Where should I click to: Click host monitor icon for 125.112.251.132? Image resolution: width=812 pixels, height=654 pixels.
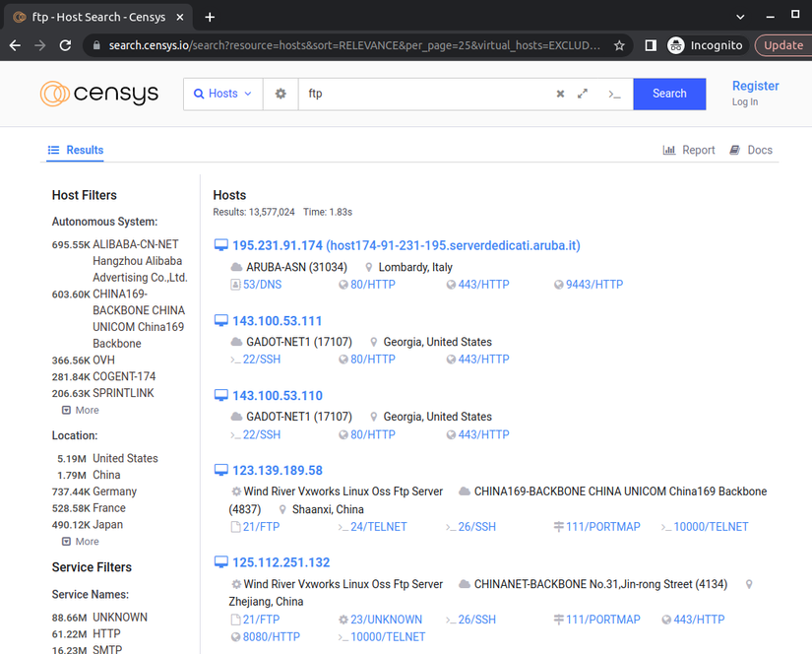tap(221, 562)
